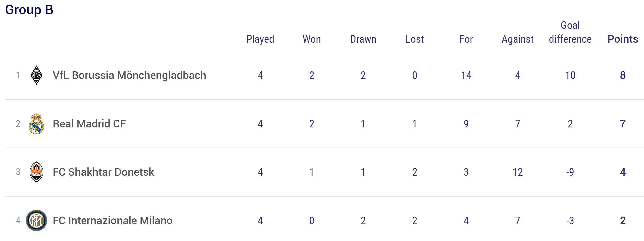
Task: Click the Internazionale Milano club crest
Action: [36, 220]
